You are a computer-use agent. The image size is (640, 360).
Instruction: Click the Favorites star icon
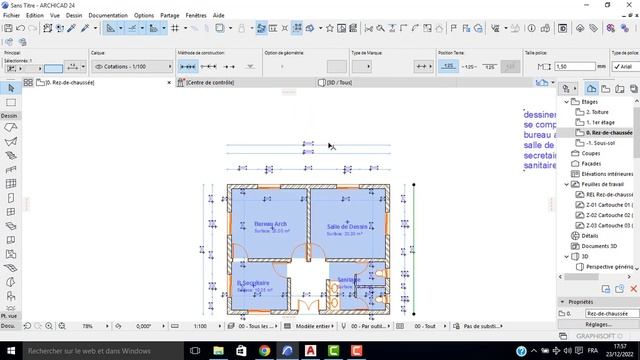[x=330, y=28]
